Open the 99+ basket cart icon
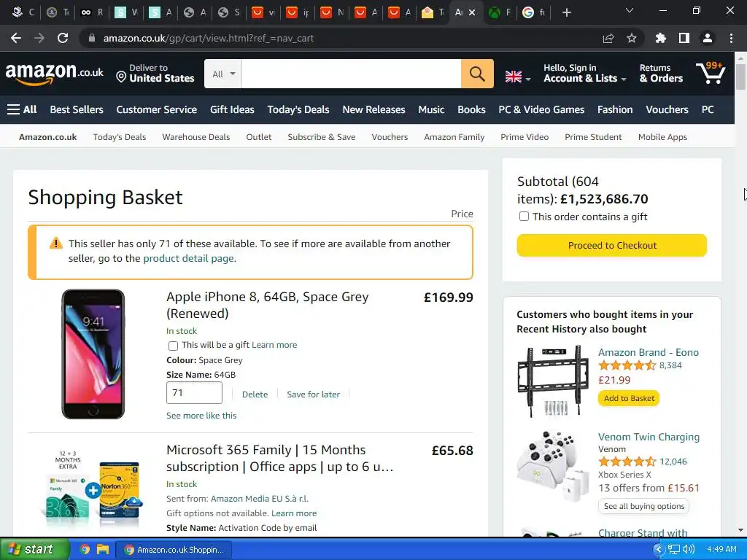Image resolution: width=747 pixels, height=560 pixels. [x=711, y=73]
